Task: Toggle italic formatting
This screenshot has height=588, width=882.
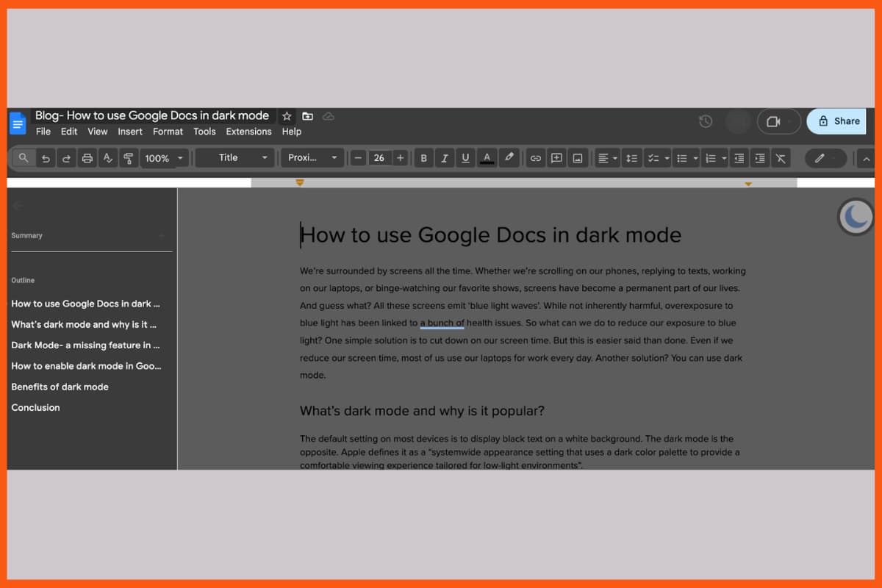Action: click(x=444, y=158)
